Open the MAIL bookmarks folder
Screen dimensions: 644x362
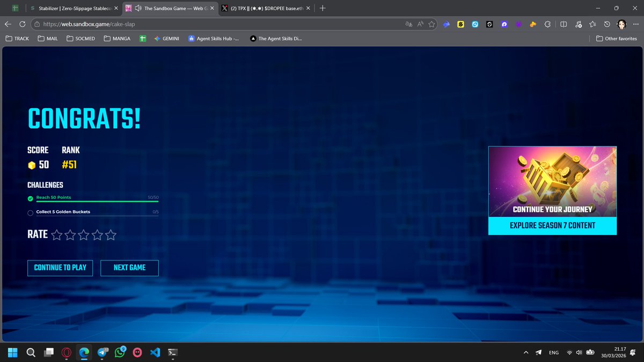[x=48, y=39]
